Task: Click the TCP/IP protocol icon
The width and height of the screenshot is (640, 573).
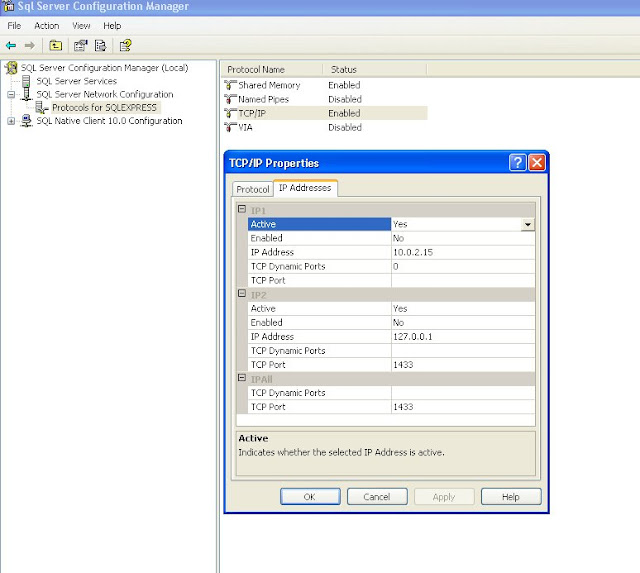Action: 230,113
